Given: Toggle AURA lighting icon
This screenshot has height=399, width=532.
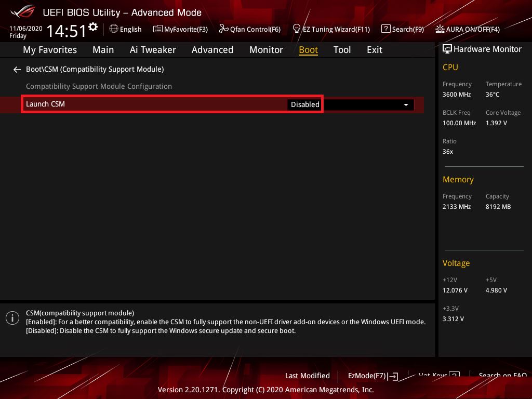Looking at the screenshot, I should click(440, 29).
